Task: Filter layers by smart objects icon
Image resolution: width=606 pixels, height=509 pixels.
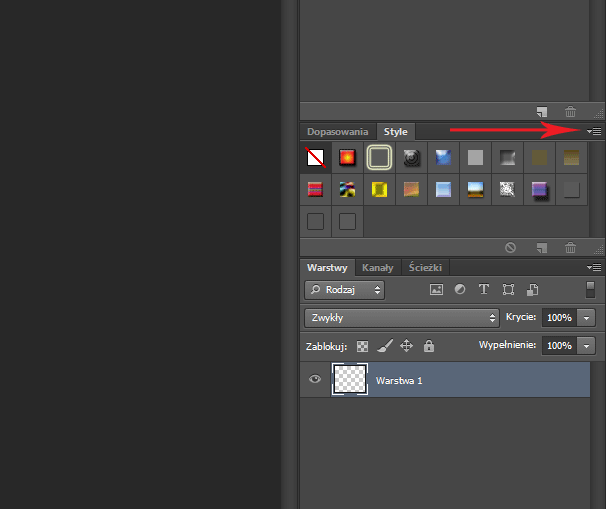Action: pos(533,289)
